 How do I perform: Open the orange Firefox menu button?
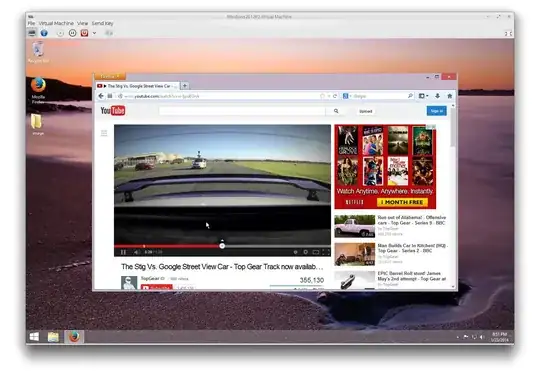tap(110, 76)
